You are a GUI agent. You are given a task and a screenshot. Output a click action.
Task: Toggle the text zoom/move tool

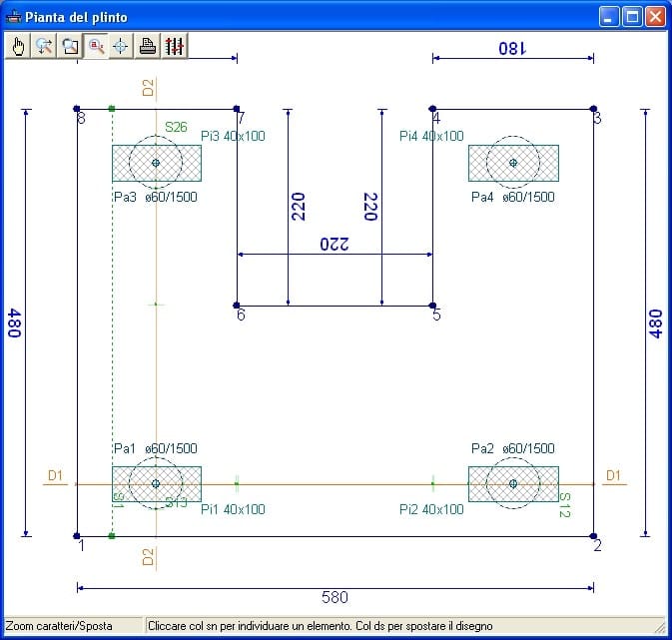[x=96, y=46]
